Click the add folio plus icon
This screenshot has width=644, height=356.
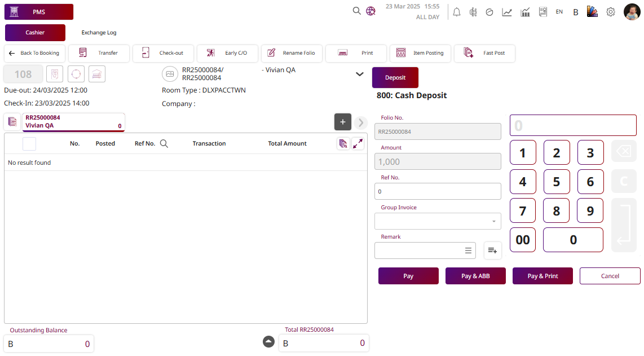343,122
